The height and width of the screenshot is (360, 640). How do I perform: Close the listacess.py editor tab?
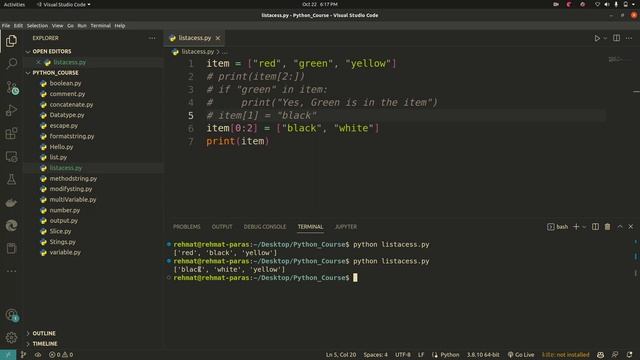coord(218,38)
